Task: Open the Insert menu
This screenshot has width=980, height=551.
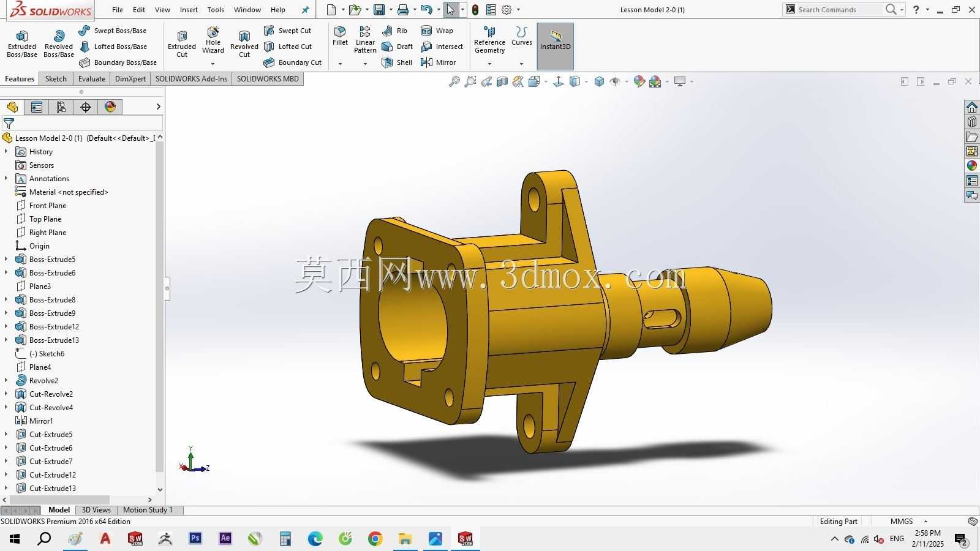Action: click(x=189, y=10)
